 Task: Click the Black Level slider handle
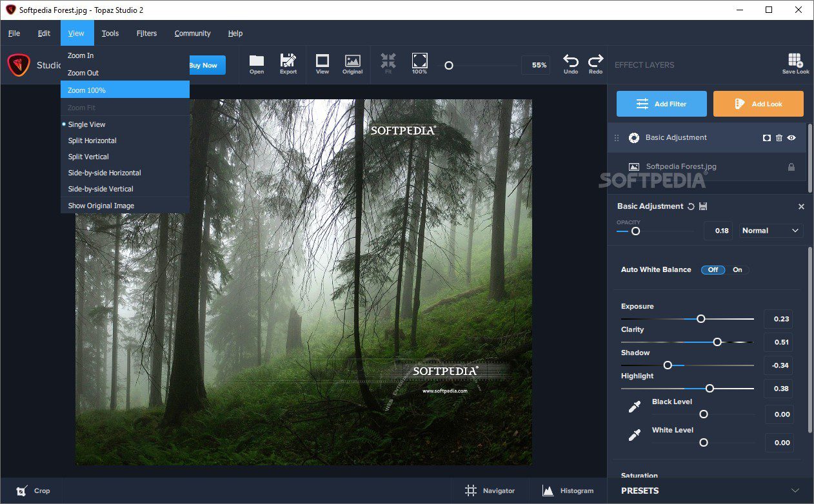click(x=704, y=414)
